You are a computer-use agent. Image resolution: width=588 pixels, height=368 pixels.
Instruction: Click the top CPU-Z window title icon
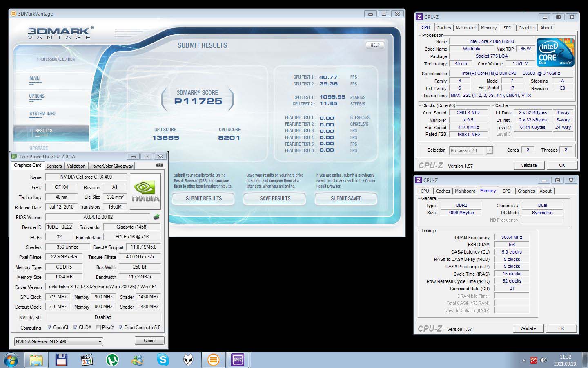pos(419,17)
